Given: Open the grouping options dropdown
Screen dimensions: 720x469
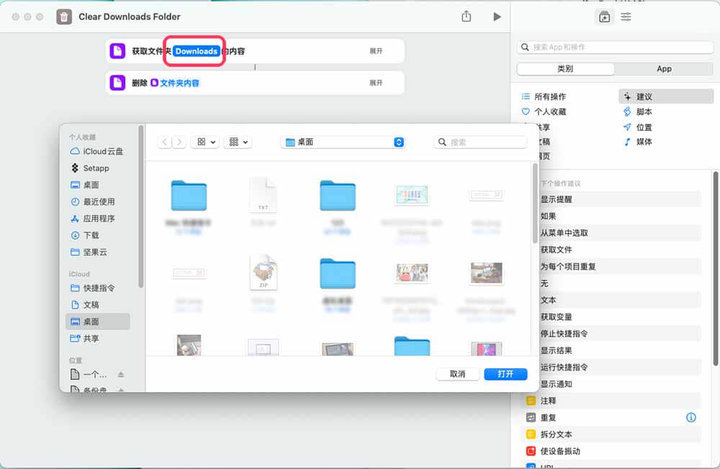Looking at the screenshot, I should (x=238, y=142).
